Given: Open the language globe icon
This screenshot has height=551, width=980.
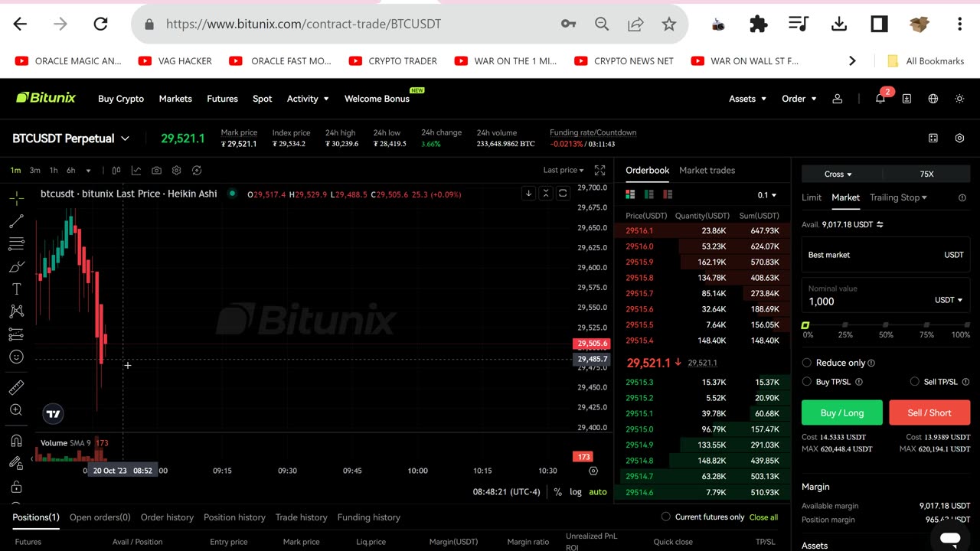Looking at the screenshot, I should [933, 99].
